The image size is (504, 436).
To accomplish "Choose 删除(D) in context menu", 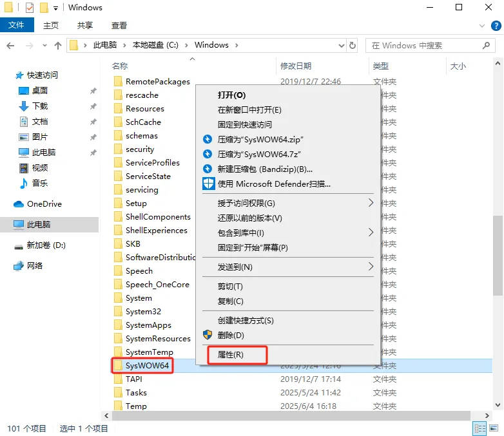I will 287,335.
